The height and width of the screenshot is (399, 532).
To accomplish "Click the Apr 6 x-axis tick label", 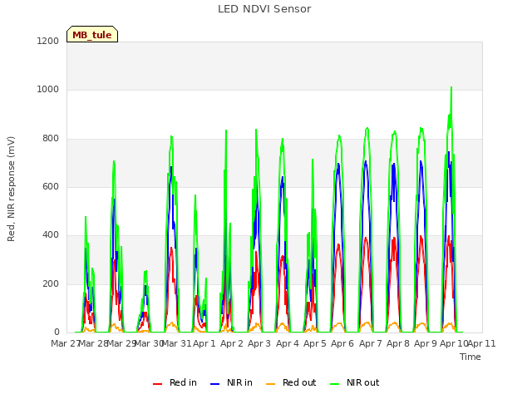I will click(342, 343).
